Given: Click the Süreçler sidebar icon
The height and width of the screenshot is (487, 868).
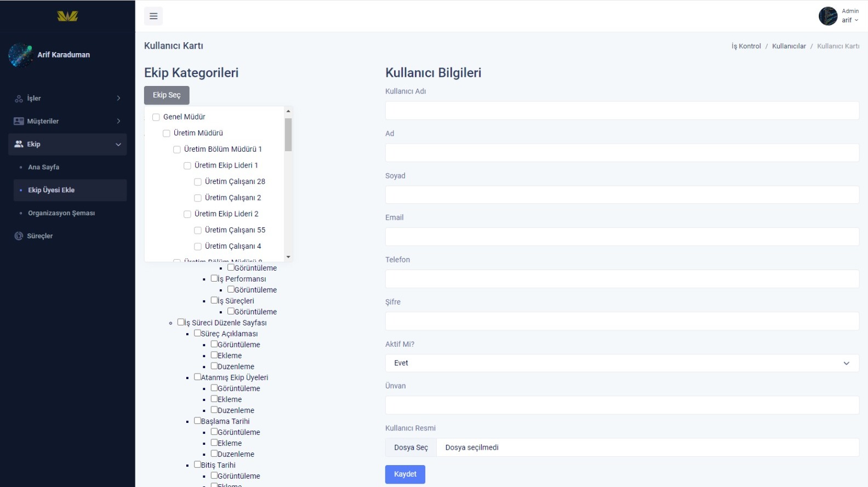Looking at the screenshot, I should pos(19,236).
